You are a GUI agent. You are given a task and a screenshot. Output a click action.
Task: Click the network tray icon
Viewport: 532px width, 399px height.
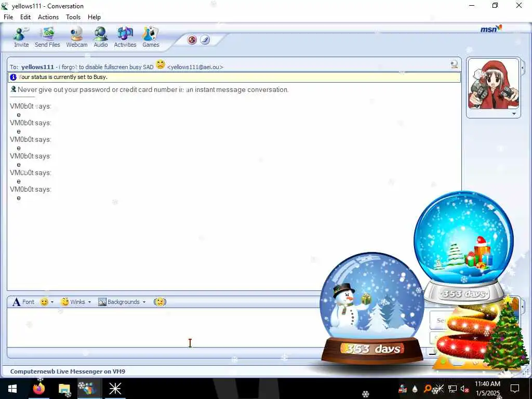453,389
